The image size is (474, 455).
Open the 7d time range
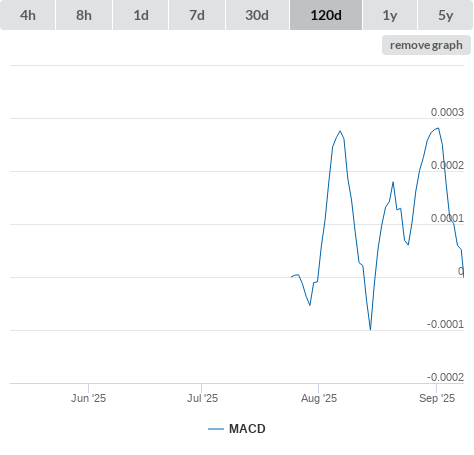click(197, 15)
